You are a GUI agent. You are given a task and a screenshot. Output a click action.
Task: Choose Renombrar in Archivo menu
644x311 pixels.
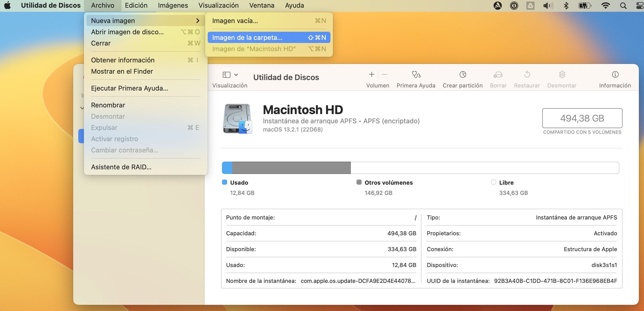[145, 105]
